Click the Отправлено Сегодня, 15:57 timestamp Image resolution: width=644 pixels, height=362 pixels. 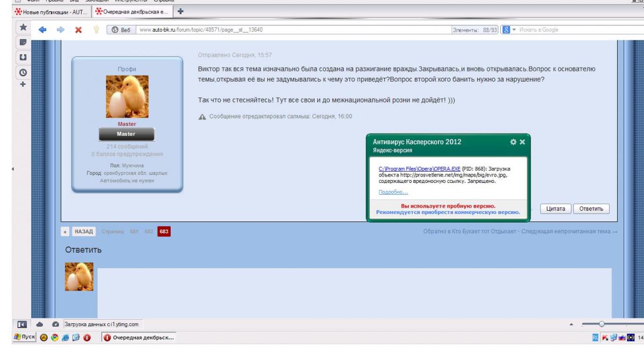tap(236, 55)
